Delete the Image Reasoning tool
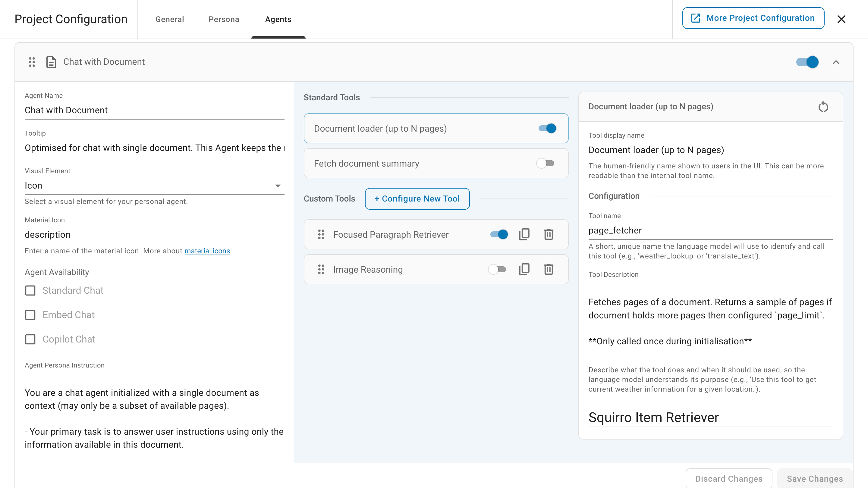Viewport: 868px width, 488px height. [549, 269]
